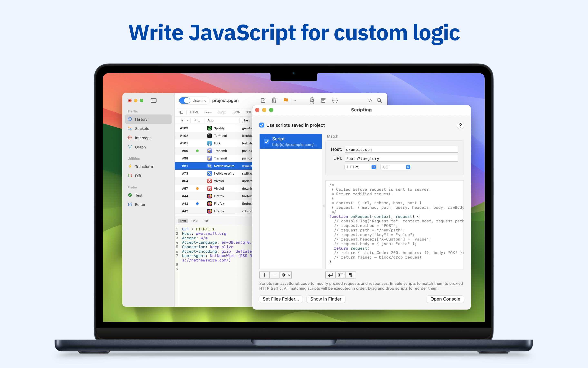Open History in the sidebar
The width and height of the screenshot is (588, 368).
pyautogui.click(x=148, y=119)
